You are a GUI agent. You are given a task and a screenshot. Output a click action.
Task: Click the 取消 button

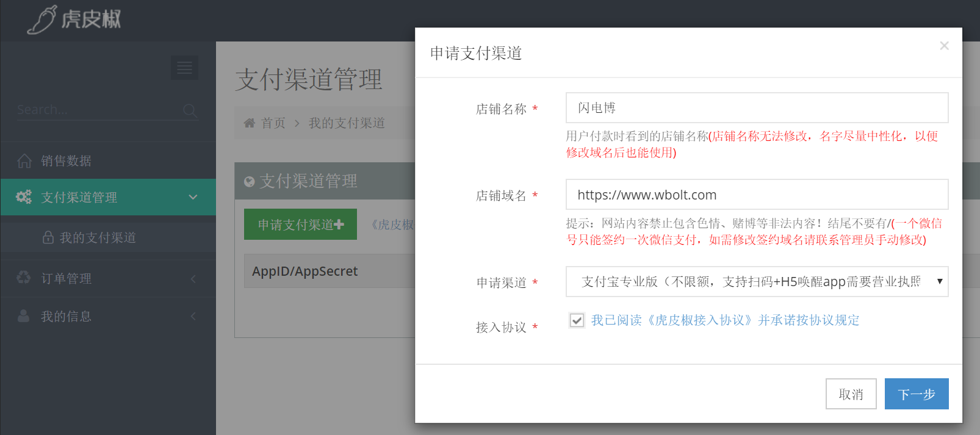click(x=851, y=394)
